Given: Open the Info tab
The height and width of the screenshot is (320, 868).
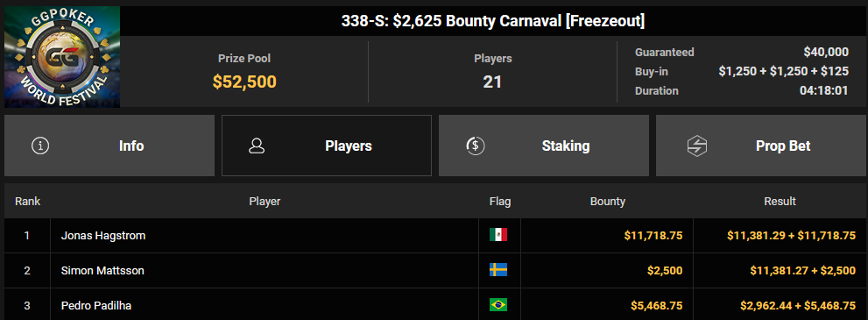Looking at the screenshot, I should (x=109, y=146).
